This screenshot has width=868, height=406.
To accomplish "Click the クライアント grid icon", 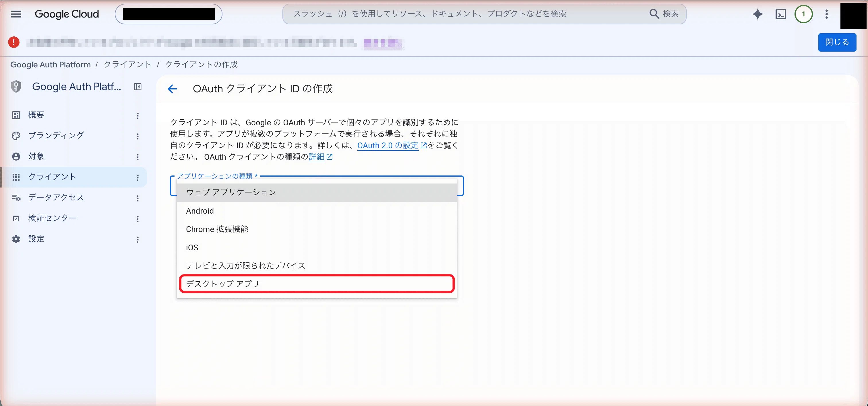I will coord(16,177).
